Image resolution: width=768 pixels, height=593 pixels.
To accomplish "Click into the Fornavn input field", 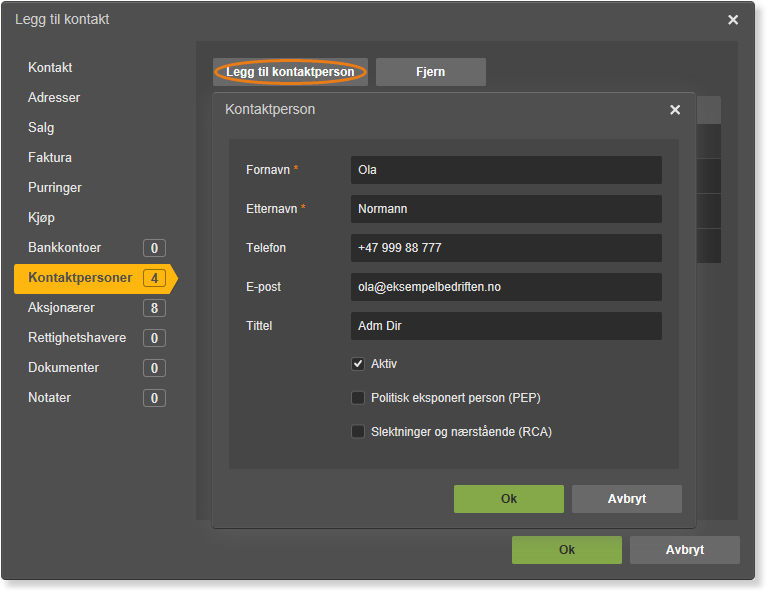I will (x=506, y=170).
